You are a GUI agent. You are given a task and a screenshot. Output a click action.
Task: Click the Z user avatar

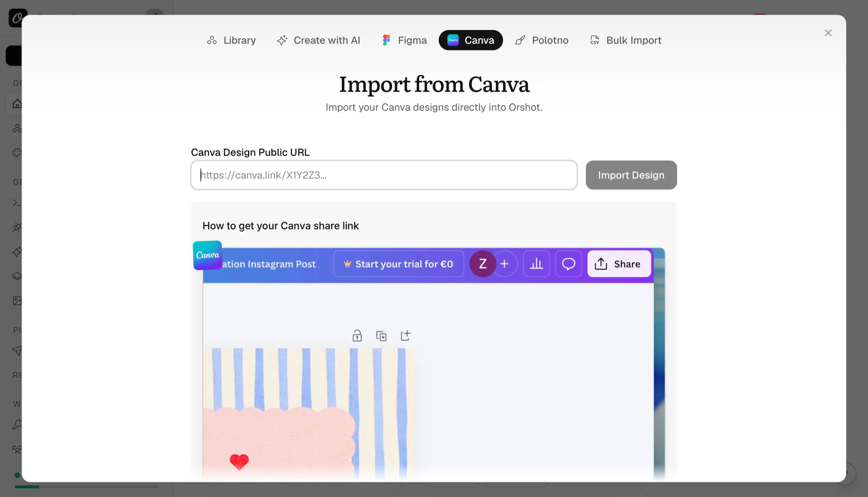[482, 264]
